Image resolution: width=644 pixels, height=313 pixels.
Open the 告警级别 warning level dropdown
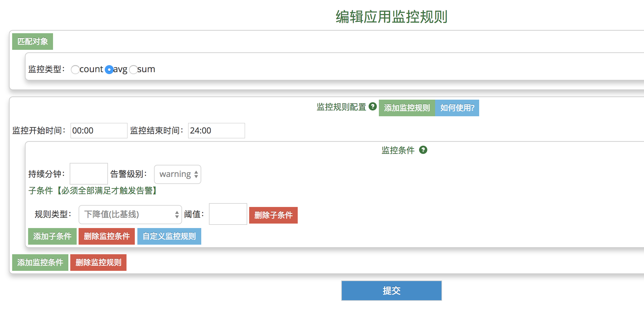(x=177, y=174)
